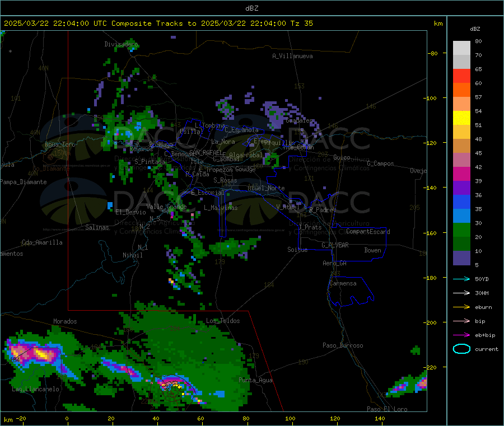Click the El_Desvio location label
504x426 pixels.
(130, 212)
